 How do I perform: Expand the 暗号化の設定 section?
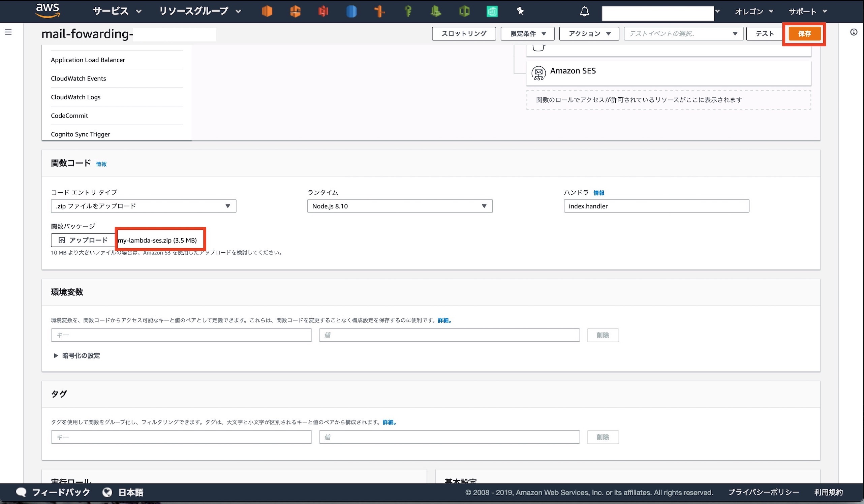80,355
